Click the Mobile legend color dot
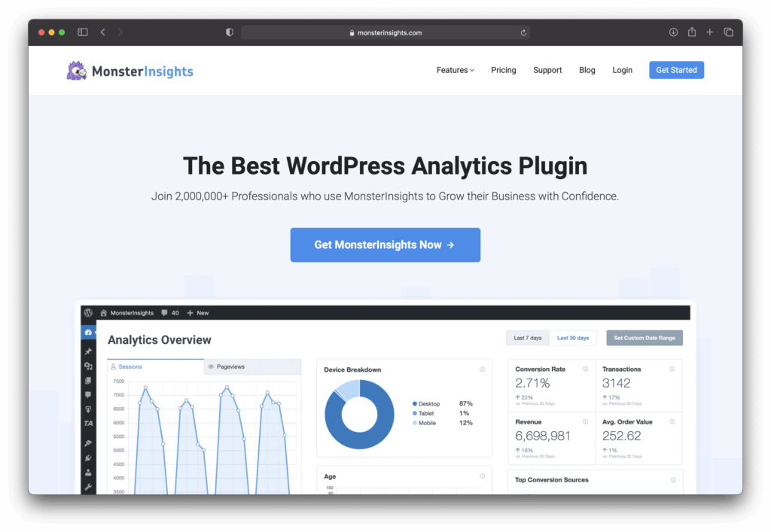771x532 pixels. pyautogui.click(x=415, y=423)
